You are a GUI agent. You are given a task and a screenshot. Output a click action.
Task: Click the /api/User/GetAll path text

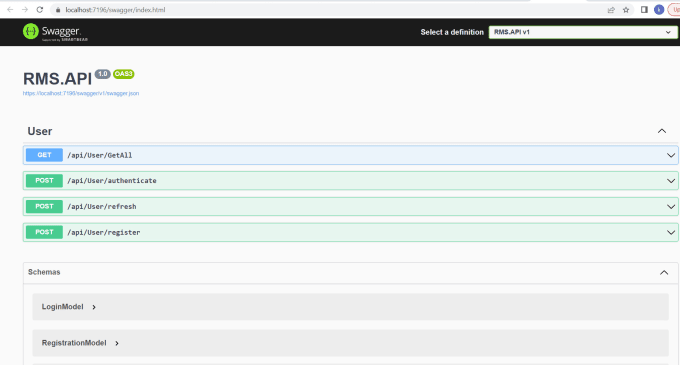[x=100, y=155]
